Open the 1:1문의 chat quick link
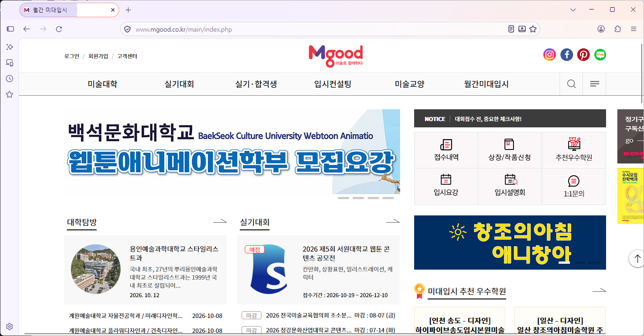This screenshot has width=644, height=336. 574,186
